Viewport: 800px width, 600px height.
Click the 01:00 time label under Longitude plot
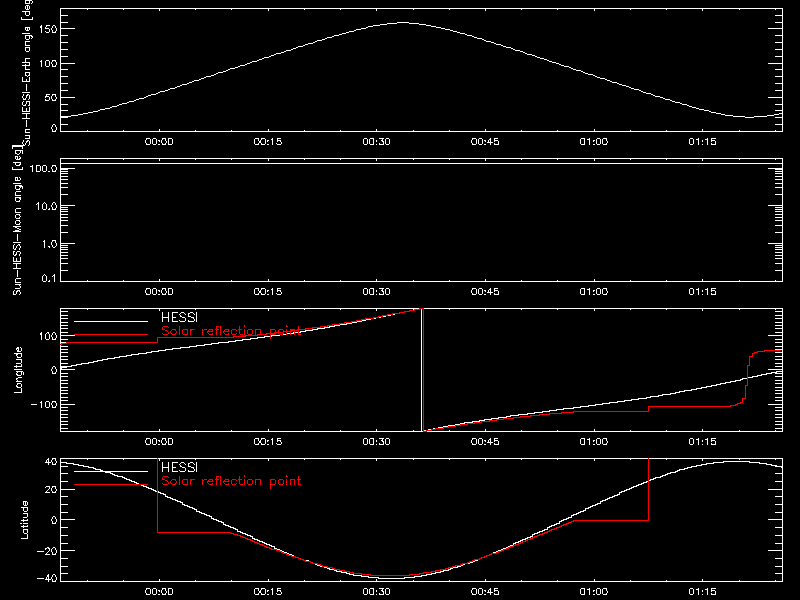pos(594,442)
